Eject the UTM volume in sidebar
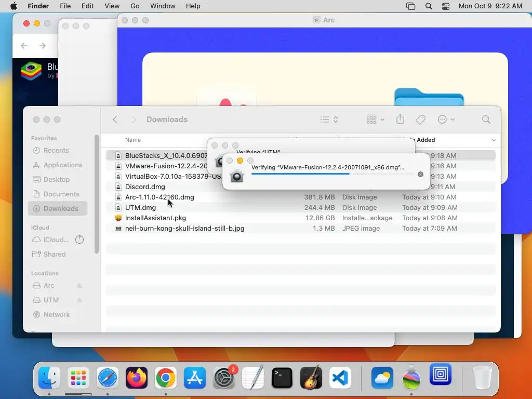Viewport: 532px width, 399px height. click(x=79, y=300)
